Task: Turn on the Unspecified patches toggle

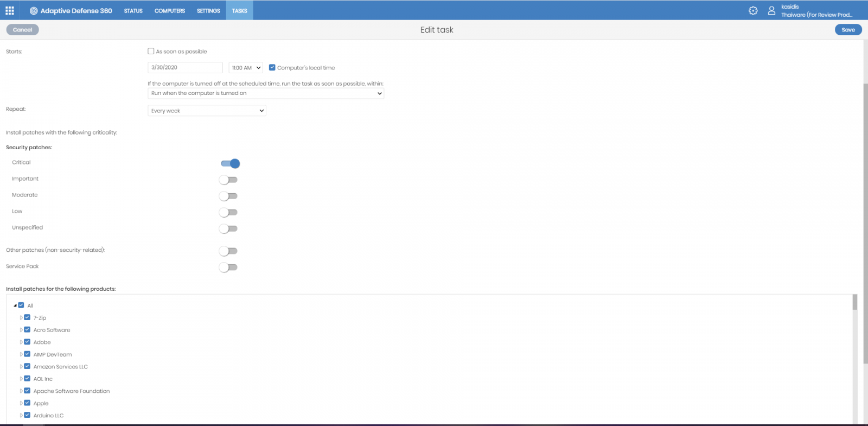Action: 228,228
